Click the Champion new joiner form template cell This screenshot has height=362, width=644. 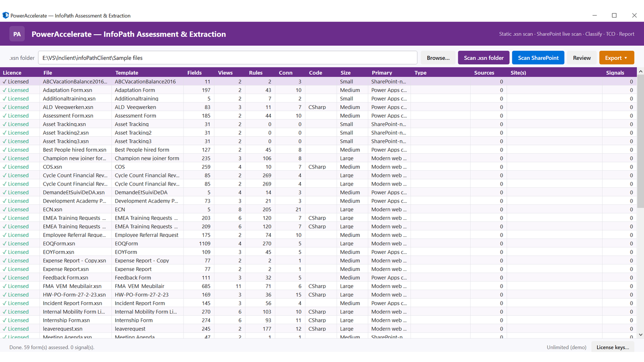pyautogui.click(x=147, y=158)
